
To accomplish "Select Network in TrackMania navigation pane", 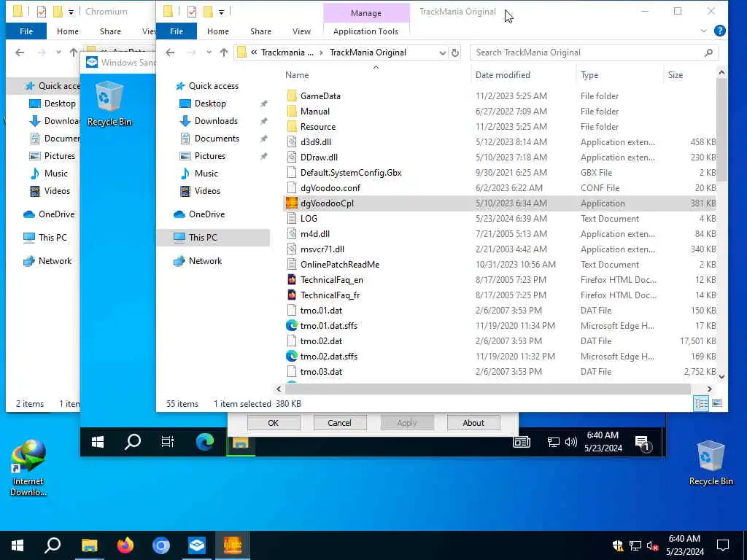I will (205, 260).
